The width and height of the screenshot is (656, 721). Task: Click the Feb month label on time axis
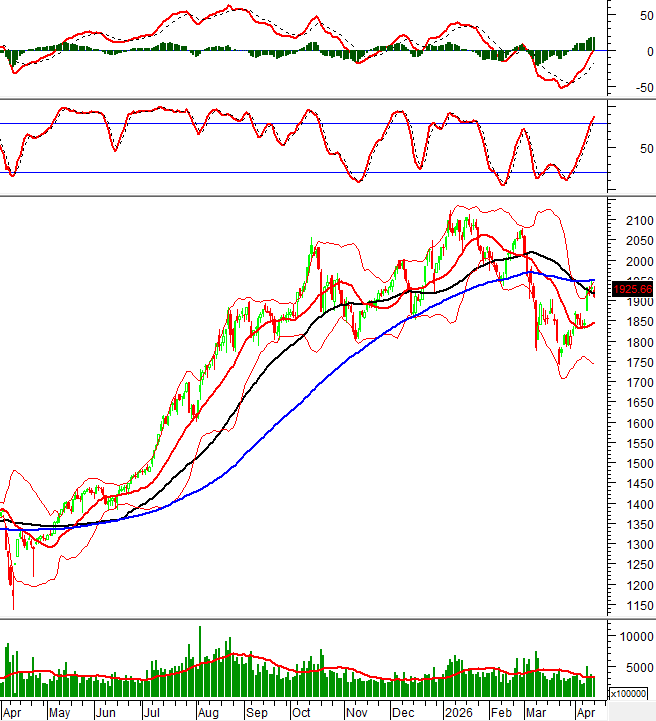click(501, 713)
